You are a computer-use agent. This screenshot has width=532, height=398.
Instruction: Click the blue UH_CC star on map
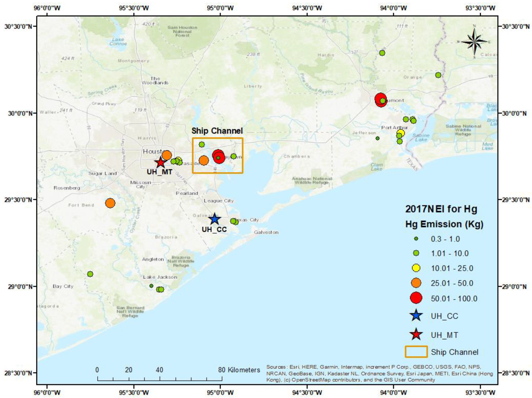pos(215,219)
